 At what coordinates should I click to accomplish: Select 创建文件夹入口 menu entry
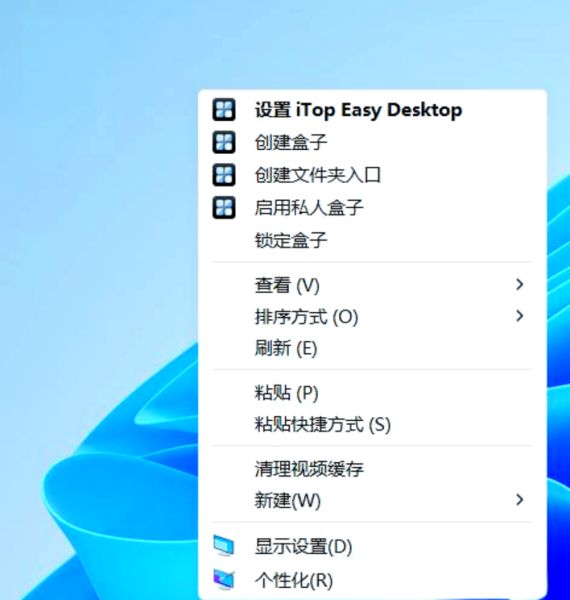click(x=372, y=175)
